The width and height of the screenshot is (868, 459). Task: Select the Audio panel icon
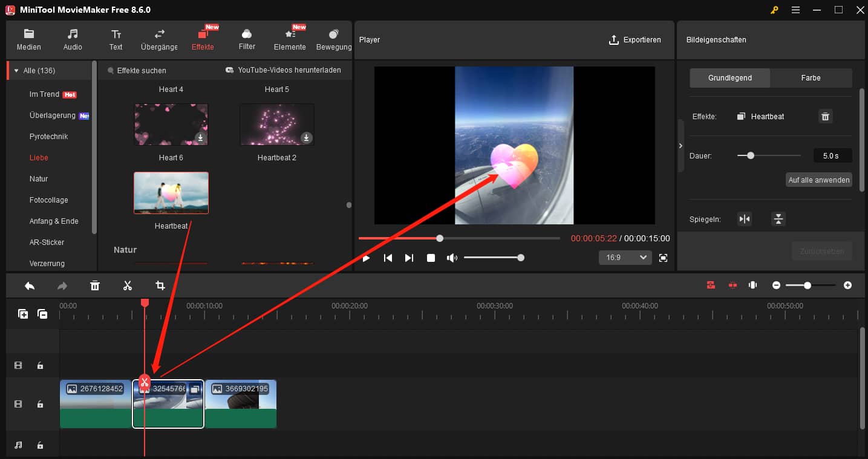72,39
